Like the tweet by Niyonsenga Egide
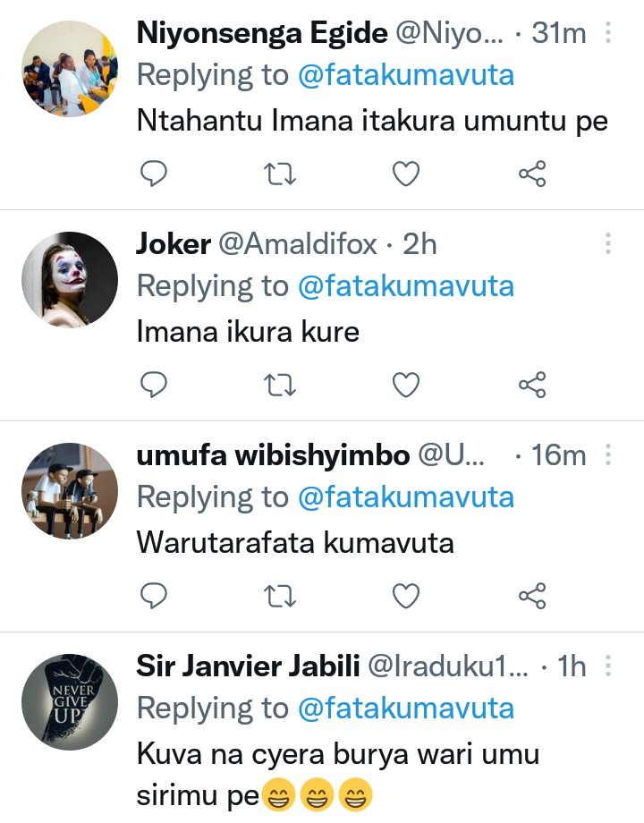The width and height of the screenshot is (644, 823). [x=406, y=174]
